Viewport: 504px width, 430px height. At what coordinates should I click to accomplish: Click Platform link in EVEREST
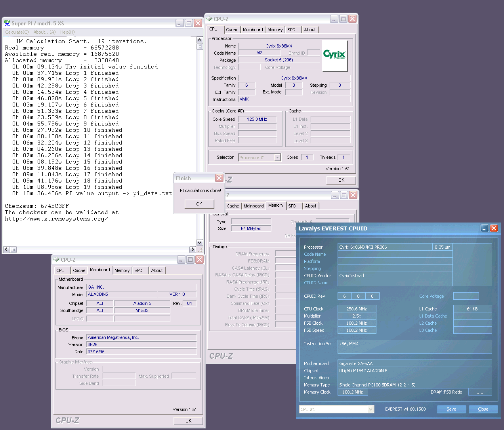coord(312,261)
